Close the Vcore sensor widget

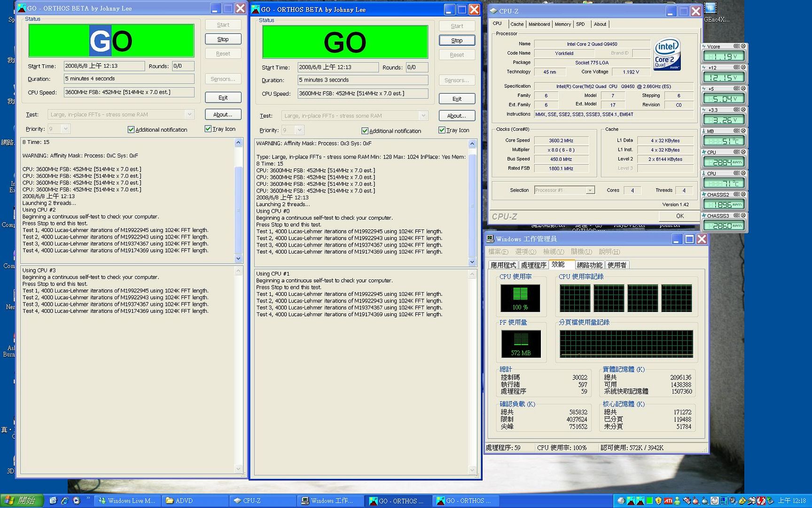coord(743,46)
